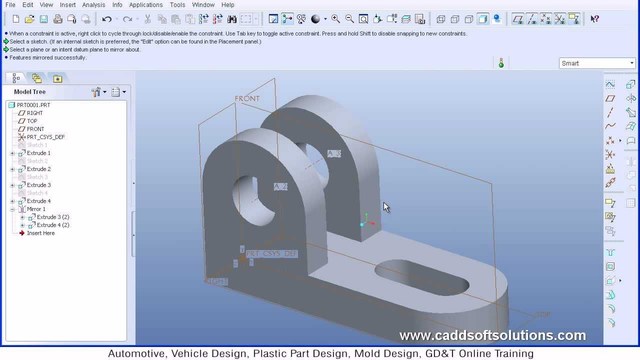Expand Extrude 1 in model tree

point(13,153)
